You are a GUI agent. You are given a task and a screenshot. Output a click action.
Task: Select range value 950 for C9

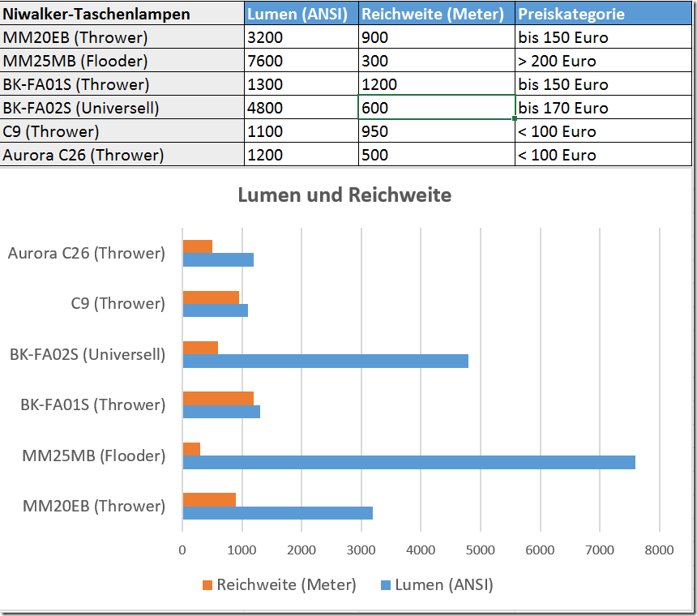click(437, 131)
